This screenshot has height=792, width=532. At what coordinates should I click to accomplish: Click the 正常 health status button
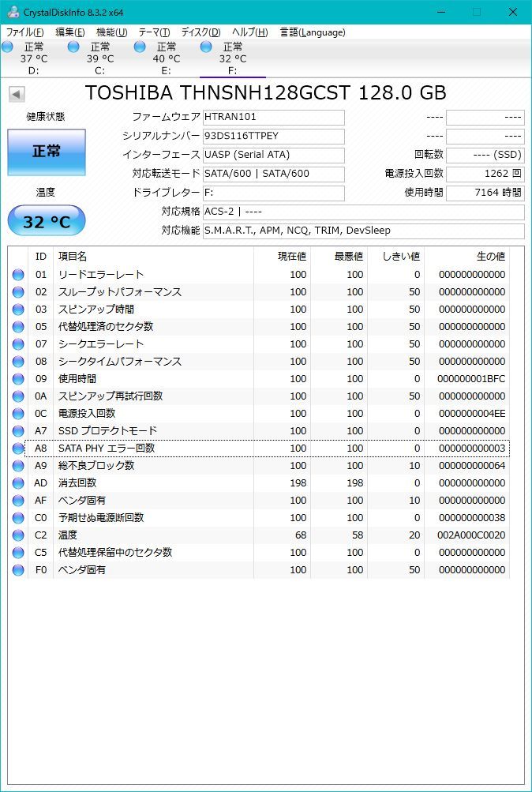[x=47, y=152]
